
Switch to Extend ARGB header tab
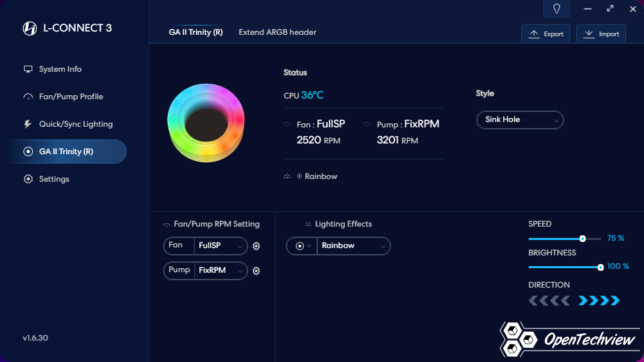coord(277,32)
